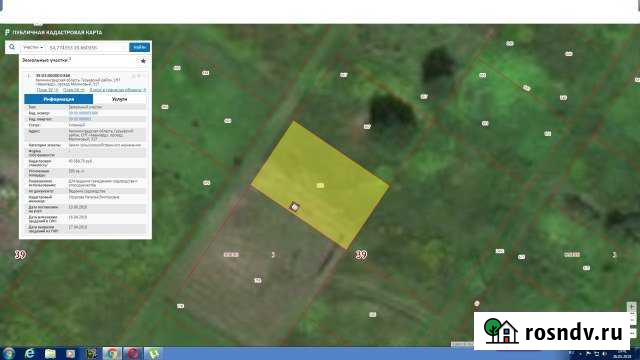The width and height of the screenshot is (640, 360).
Task: Open the Windows Start menu orb
Action: (x=8, y=353)
